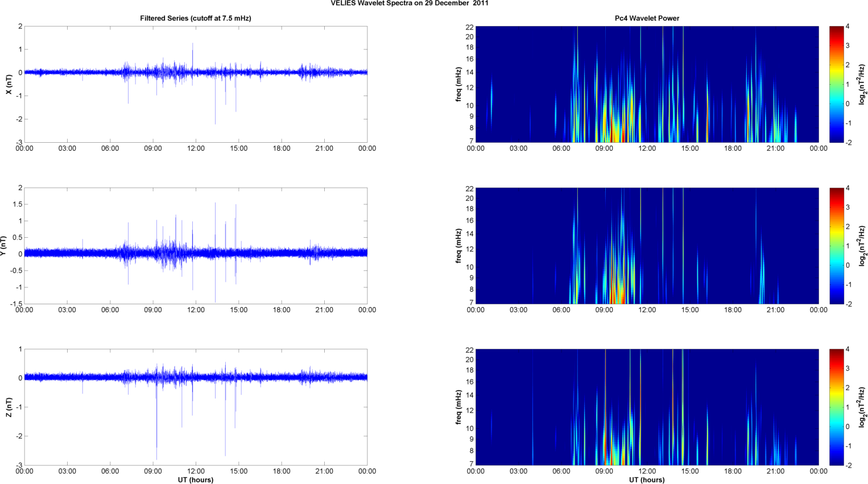Click 'UT (hours)' label below bottom wavelet spectrum
Viewport: 868px width, 484px height.
tap(647, 480)
